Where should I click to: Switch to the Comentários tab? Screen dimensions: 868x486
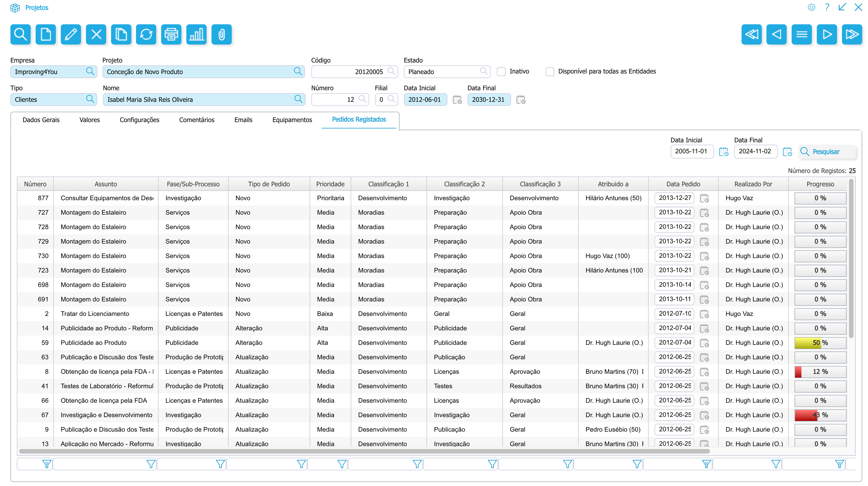[196, 120]
